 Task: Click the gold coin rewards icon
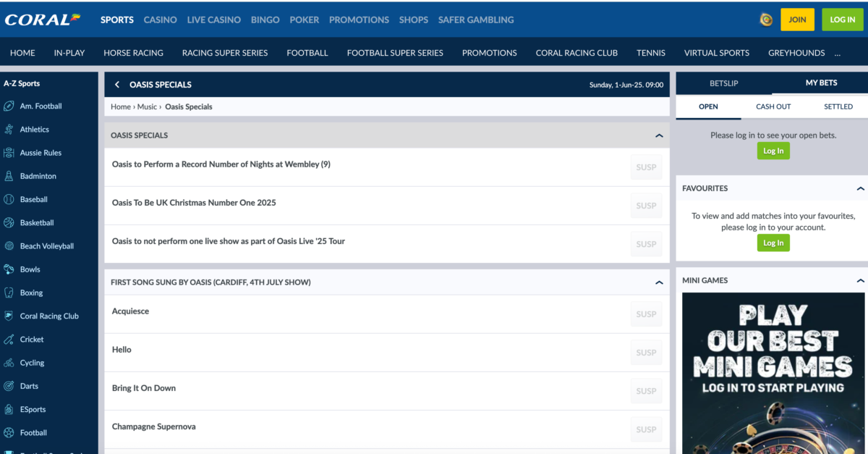[x=766, y=20]
